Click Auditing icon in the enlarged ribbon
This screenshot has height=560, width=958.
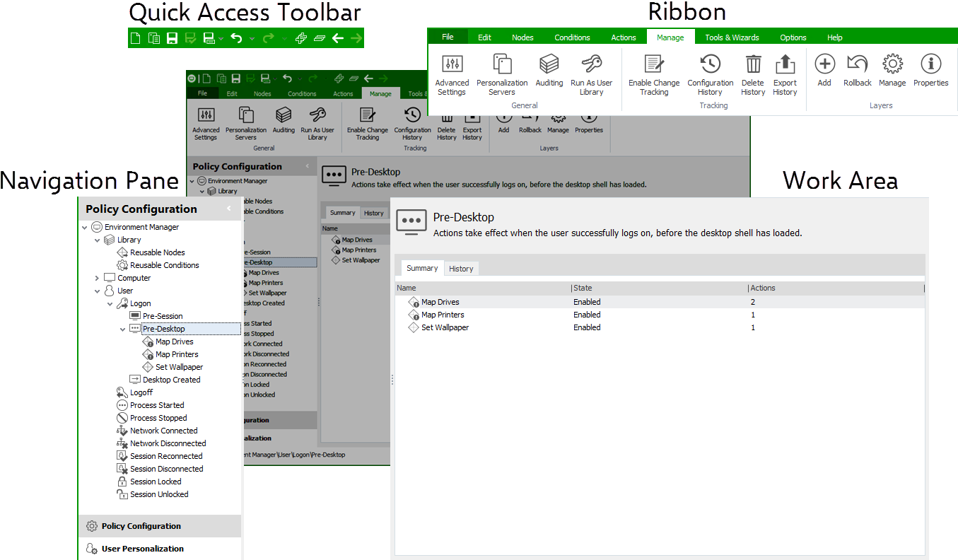click(x=549, y=70)
